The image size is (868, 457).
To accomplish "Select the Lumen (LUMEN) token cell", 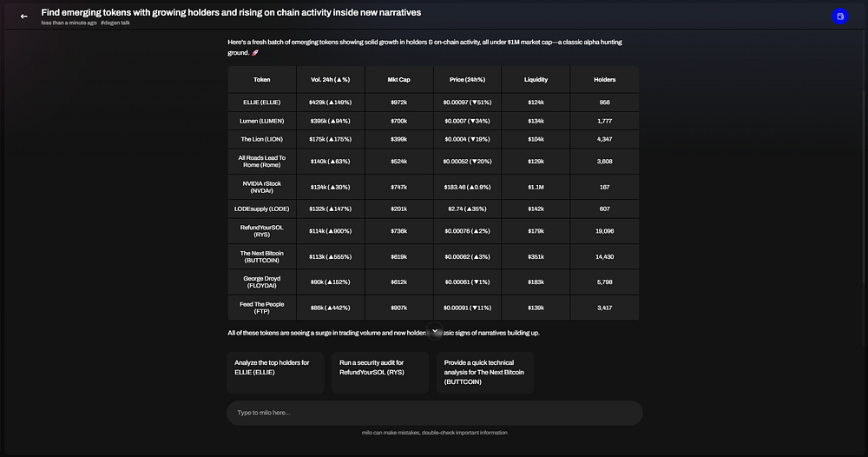I will click(261, 121).
